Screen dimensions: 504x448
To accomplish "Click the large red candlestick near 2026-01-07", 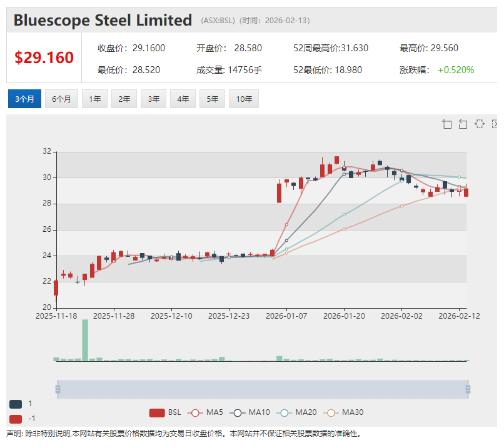I will click(x=280, y=192).
